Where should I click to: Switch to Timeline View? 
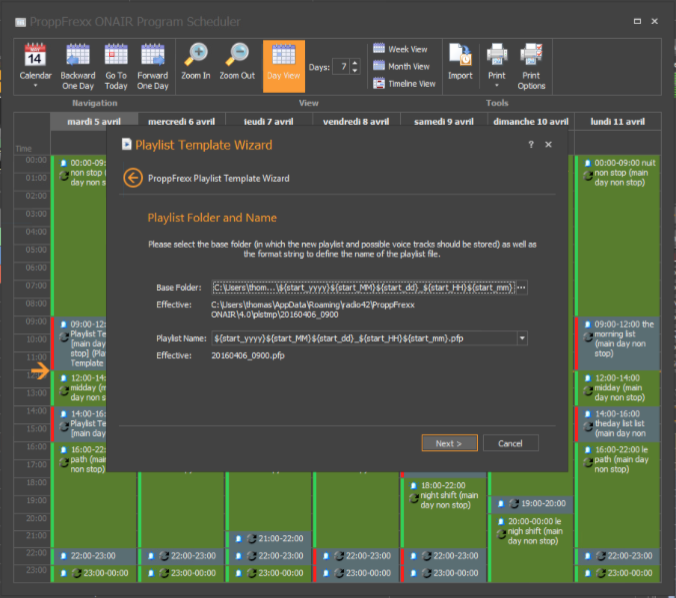click(404, 83)
